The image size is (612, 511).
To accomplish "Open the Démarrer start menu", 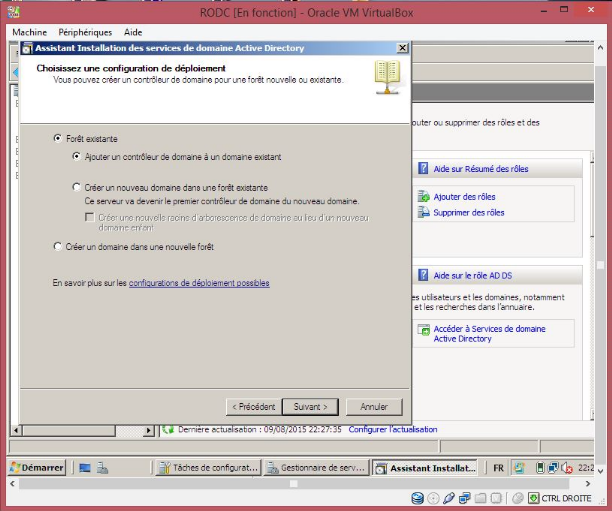I will point(38,467).
